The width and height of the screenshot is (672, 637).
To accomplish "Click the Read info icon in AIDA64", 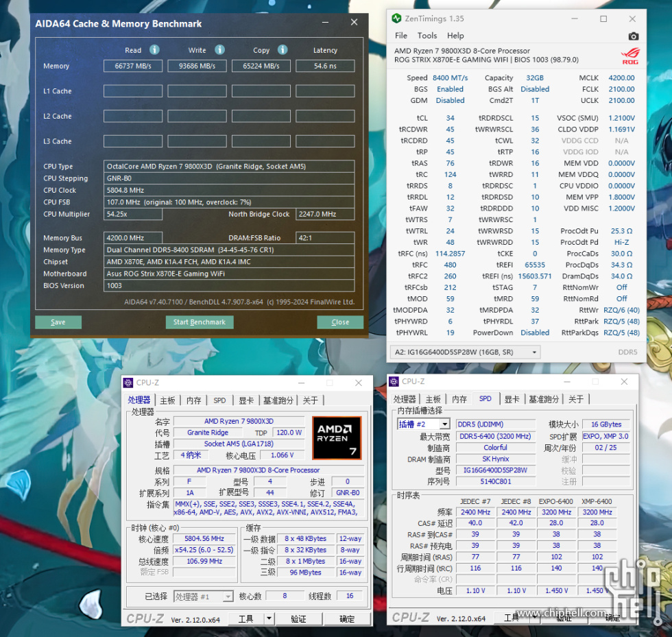I will 155,50.
